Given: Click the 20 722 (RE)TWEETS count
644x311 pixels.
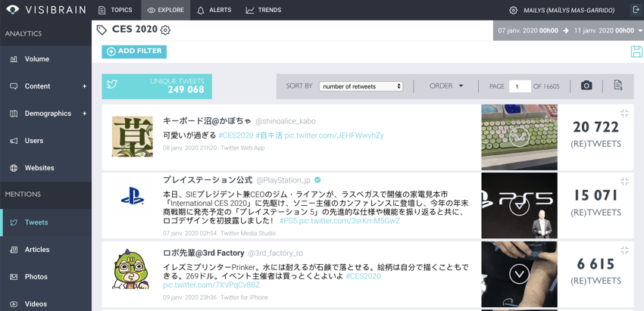Looking at the screenshot, I should pyautogui.click(x=596, y=135).
